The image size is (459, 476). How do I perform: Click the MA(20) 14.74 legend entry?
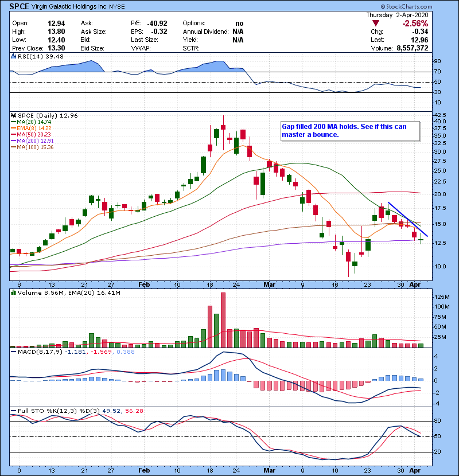pyautogui.click(x=31, y=122)
